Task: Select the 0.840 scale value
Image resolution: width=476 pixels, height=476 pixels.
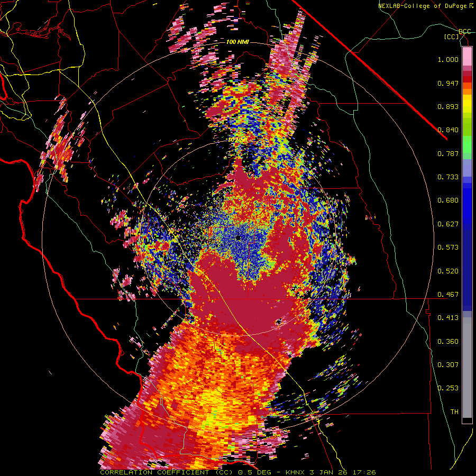Action: coord(448,130)
